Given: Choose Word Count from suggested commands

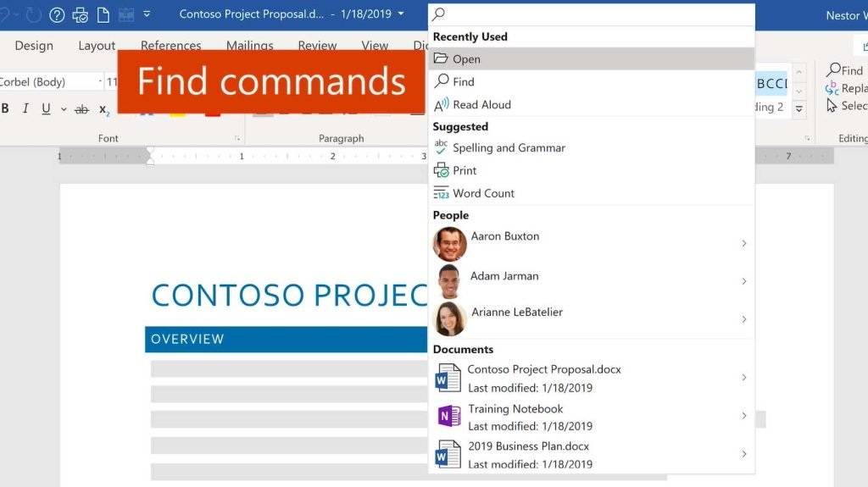Looking at the screenshot, I should click(x=591, y=193).
